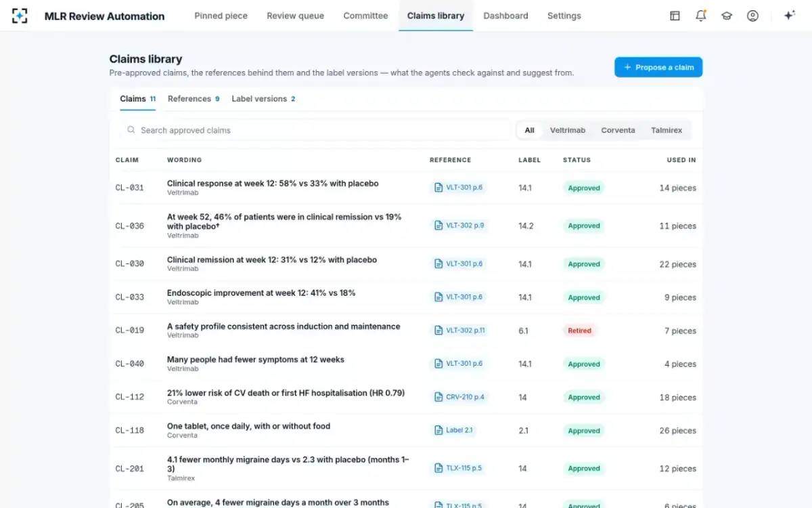This screenshot has width=812, height=508.
Task: Open the Dashboard tab
Action: pyautogui.click(x=505, y=16)
